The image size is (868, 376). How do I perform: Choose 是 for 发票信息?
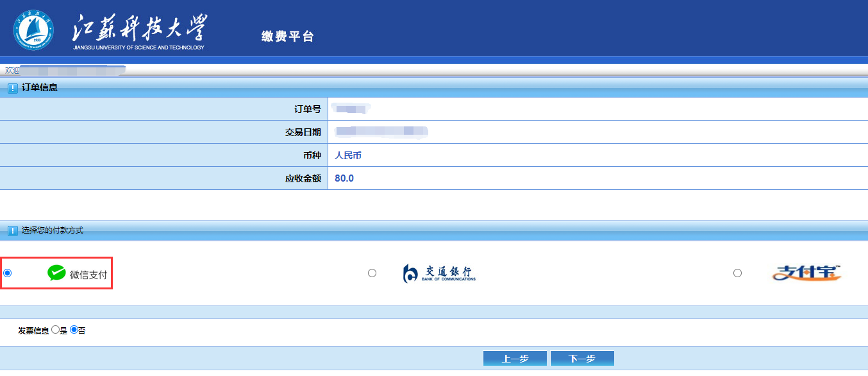click(55, 330)
